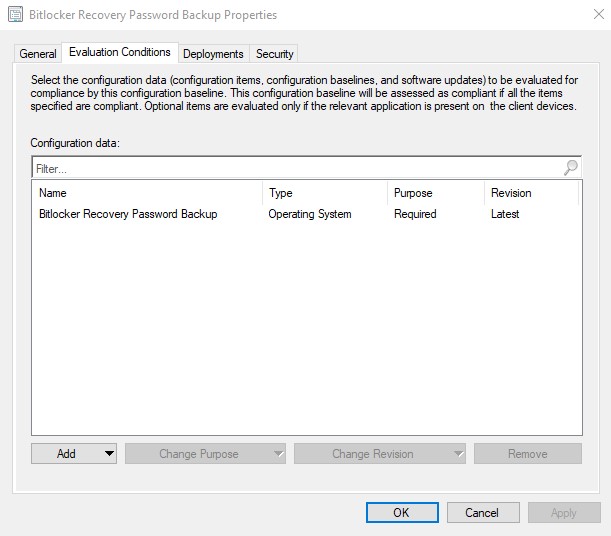The width and height of the screenshot is (611, 536).
Task: Click the Apply button
Action: coord(564,512)
